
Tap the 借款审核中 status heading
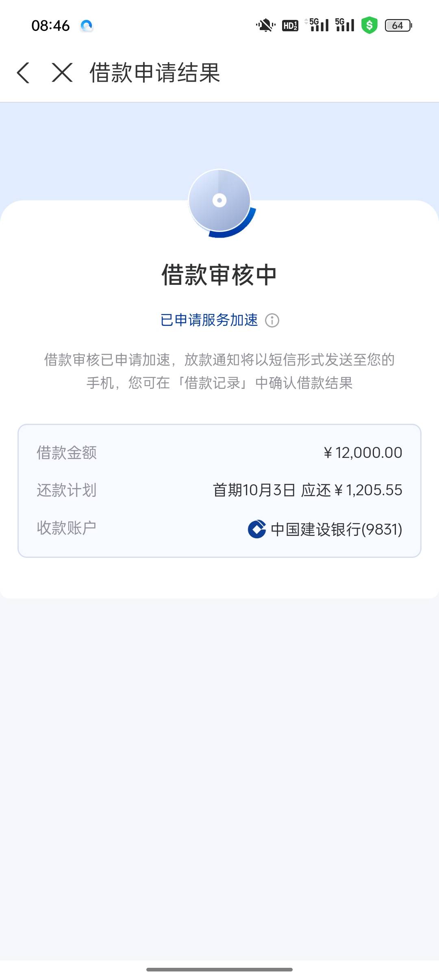(219, 275)
